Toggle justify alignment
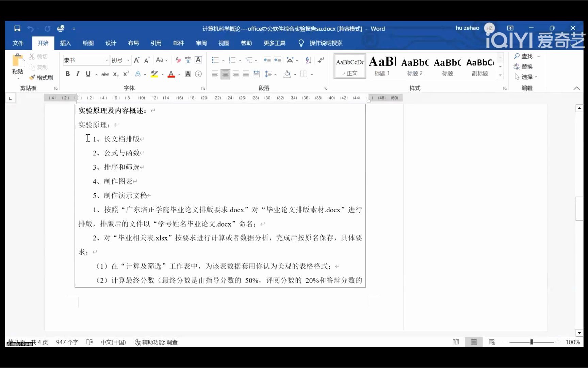The image size is (588, 368). pyautogui.click(x=246, y=74)
